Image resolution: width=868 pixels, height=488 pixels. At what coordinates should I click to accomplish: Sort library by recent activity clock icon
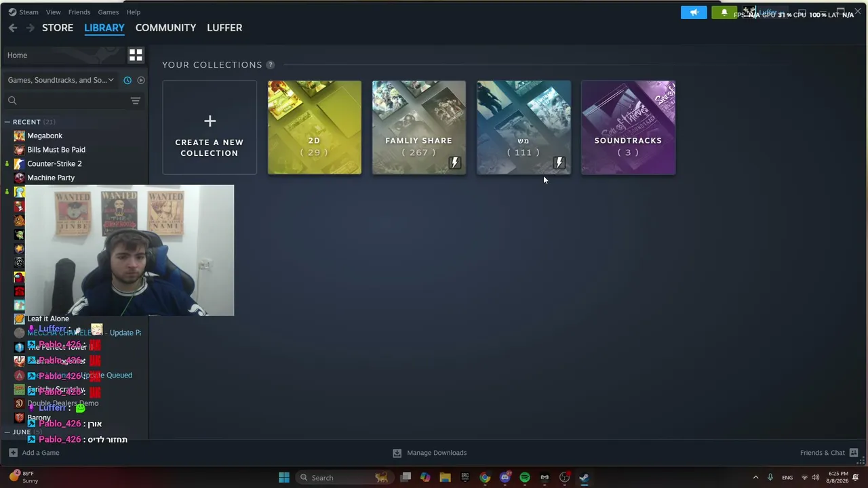click(x=127, y=80)
